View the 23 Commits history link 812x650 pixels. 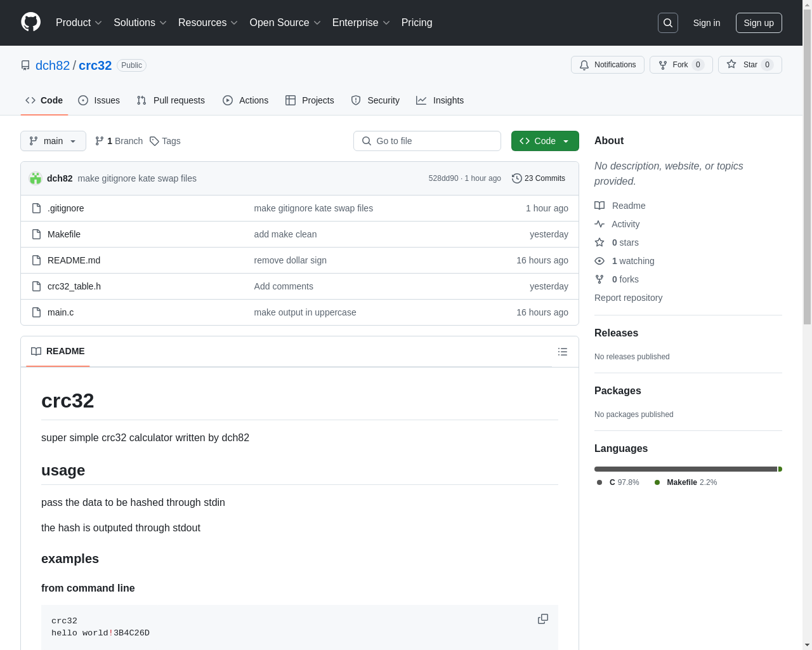[539, 178]
